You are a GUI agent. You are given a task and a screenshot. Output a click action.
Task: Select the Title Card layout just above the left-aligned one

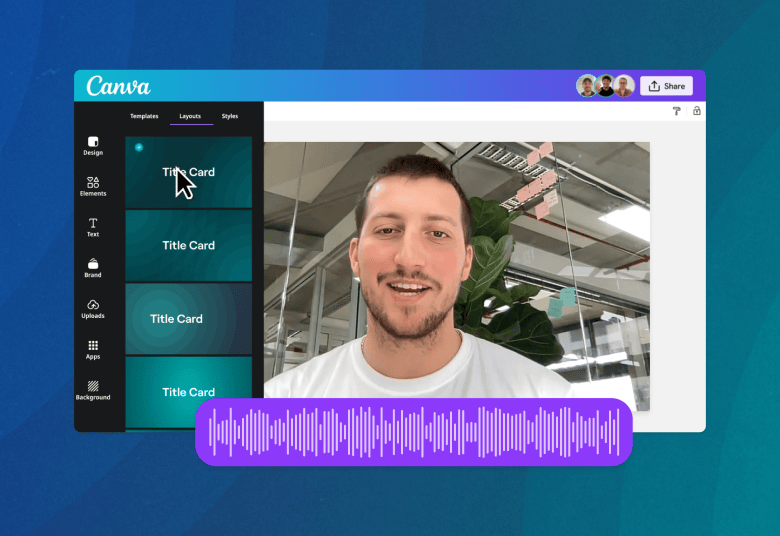point(189,245)
